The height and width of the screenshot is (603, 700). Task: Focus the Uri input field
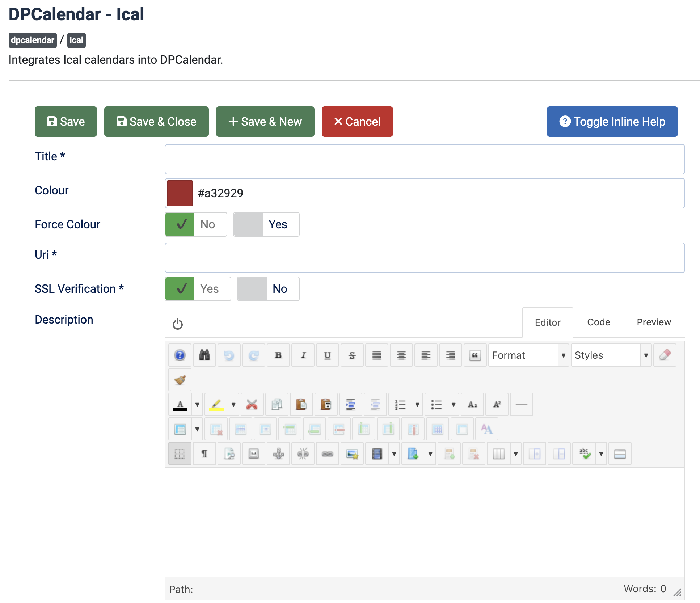425,258
